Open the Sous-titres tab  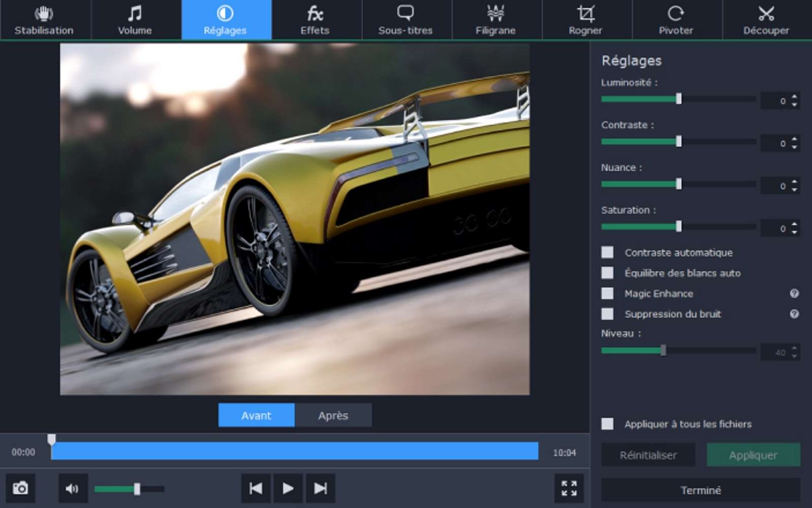(406, 20)
